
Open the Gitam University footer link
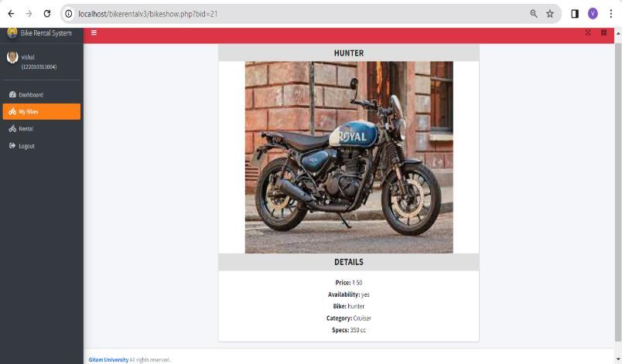tap(108, 359)
